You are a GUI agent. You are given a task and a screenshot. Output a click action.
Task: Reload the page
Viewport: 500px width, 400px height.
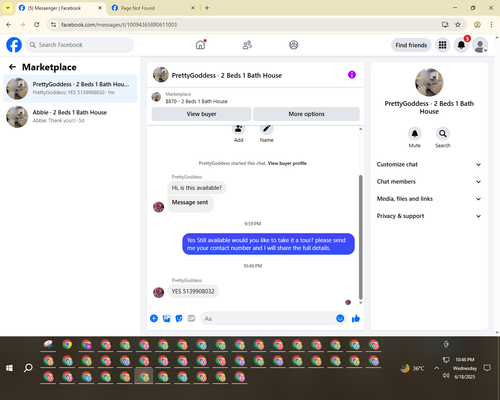coord(37,24)
